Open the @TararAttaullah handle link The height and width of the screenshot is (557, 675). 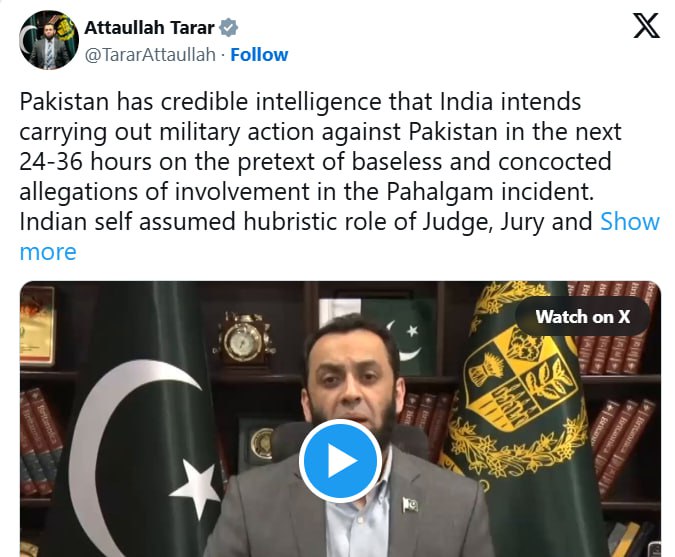point(150,55)
